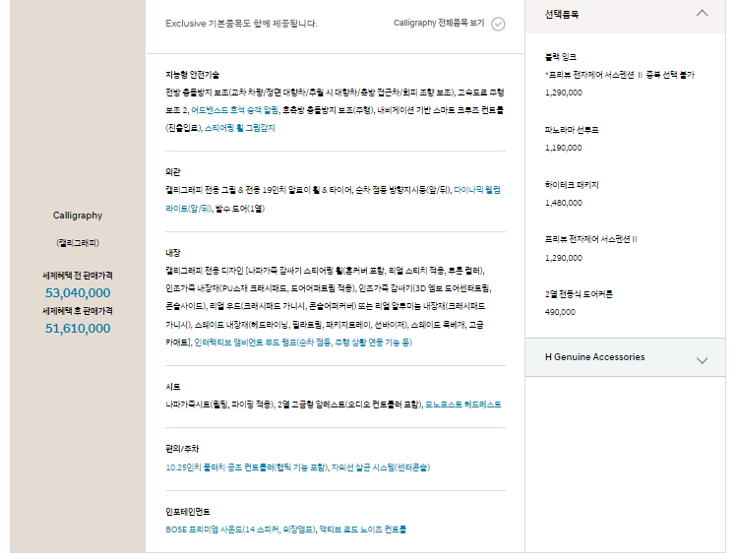The image size is (736, 560).
Task: Click the 51,610,000 post-tax price
Action: pyautogui.click(x=78, y=329)
